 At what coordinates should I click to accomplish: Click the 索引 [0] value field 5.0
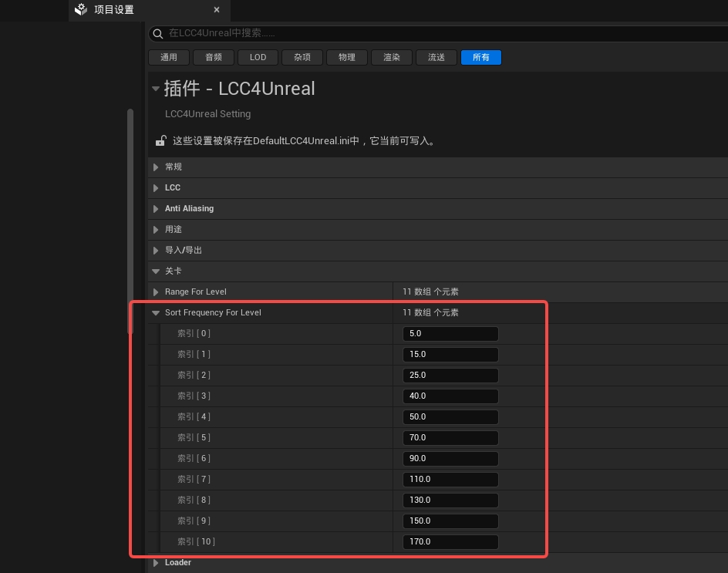pyautogui.click(x=450, y=333)
